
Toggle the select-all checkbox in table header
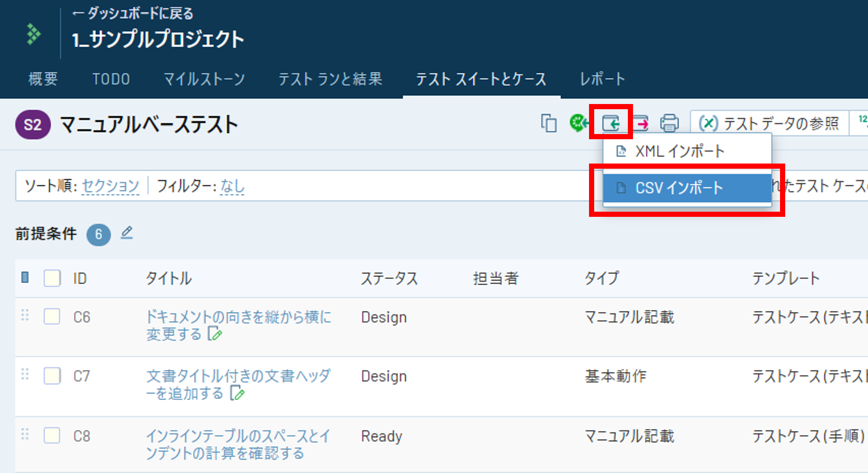52,278
